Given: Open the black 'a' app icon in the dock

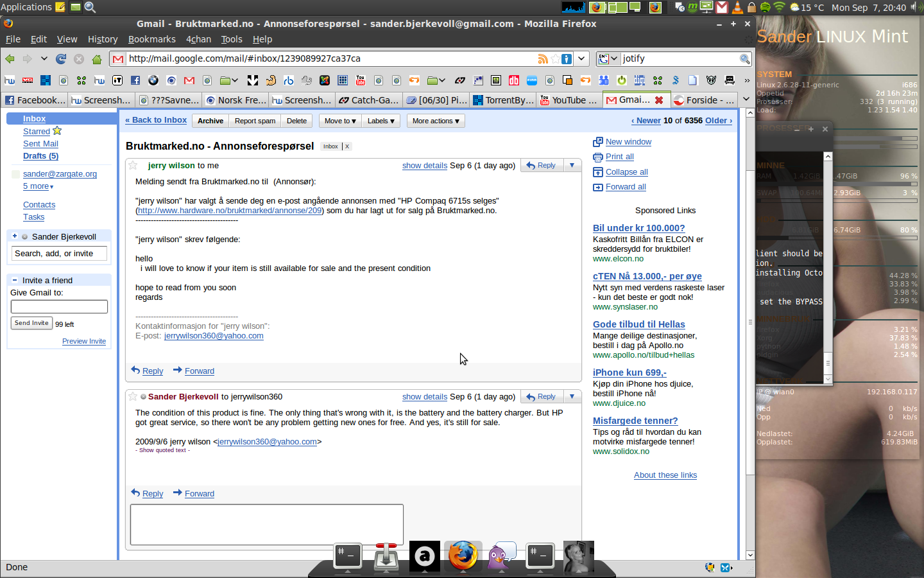Looking at the screenshot, I should (425, 556).
